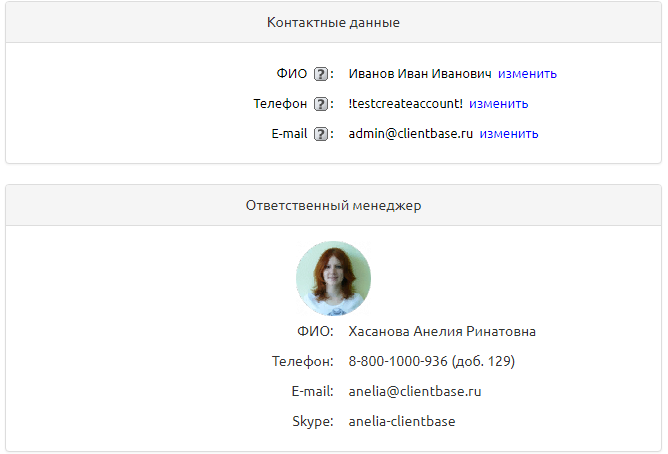Click the !testcreateaccount! phone value
The image size is (668, 454).
click(406, 103)
